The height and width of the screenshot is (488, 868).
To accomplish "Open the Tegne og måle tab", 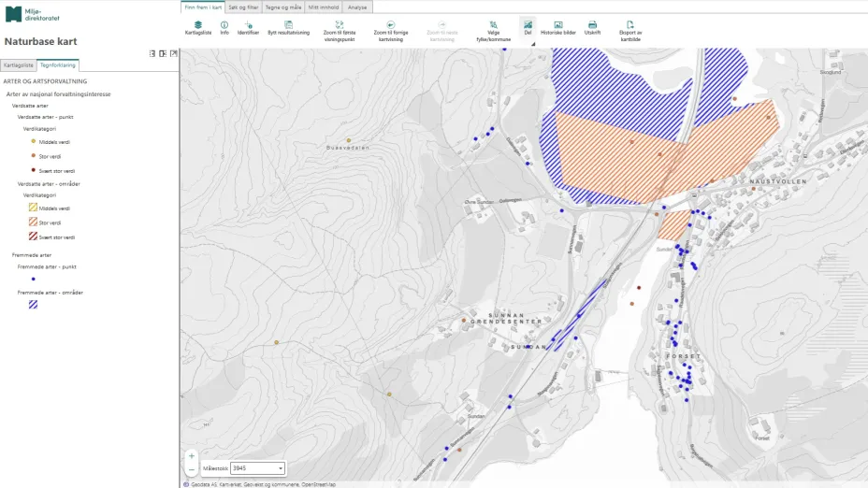I will pos(283,7).
